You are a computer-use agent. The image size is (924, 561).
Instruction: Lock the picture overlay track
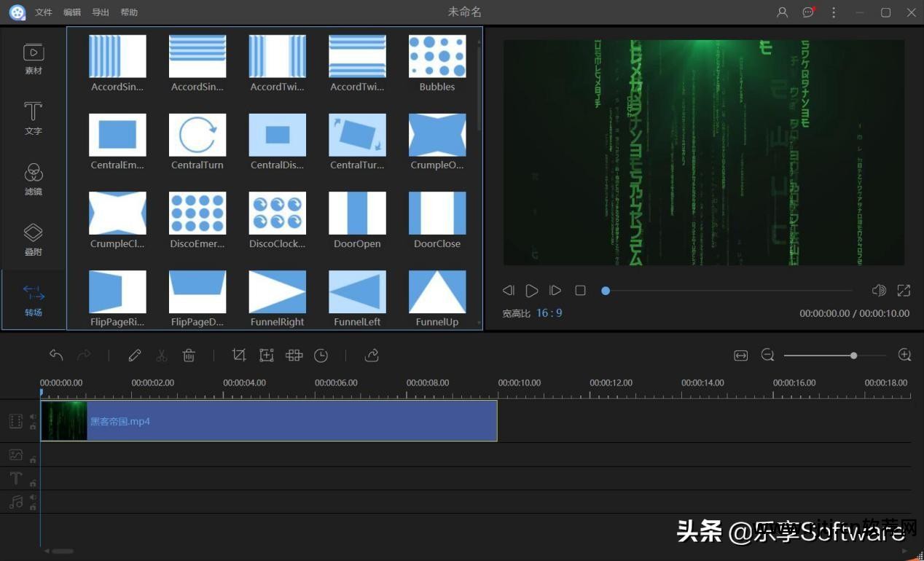click(x=33, y=460)
